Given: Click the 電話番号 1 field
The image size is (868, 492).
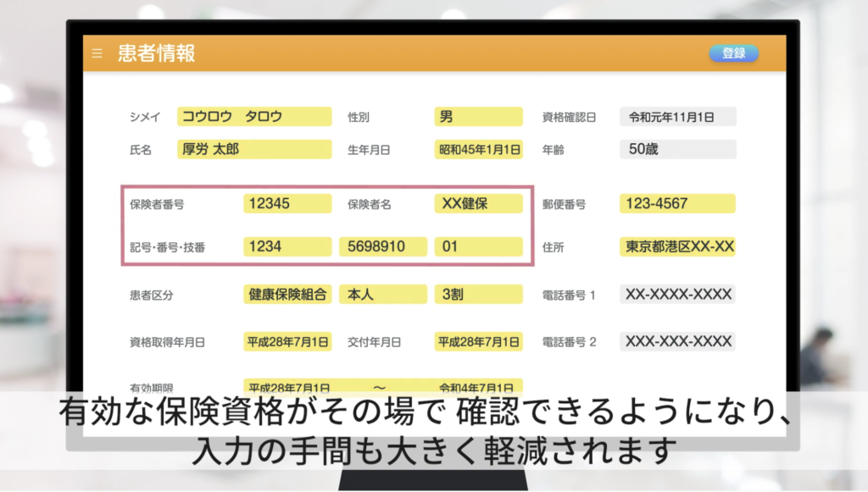Looking at the screenshot, I should tap(677, 295).
